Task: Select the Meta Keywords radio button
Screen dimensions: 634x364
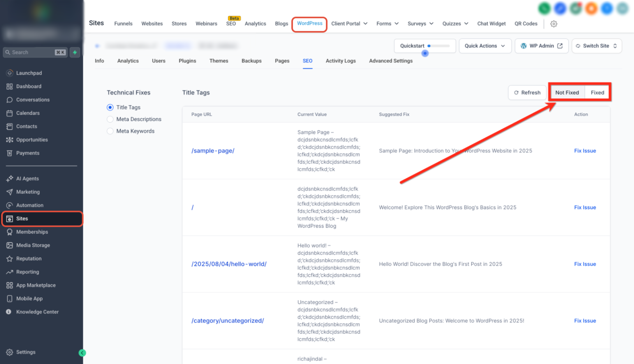Action: click(110, 131)
